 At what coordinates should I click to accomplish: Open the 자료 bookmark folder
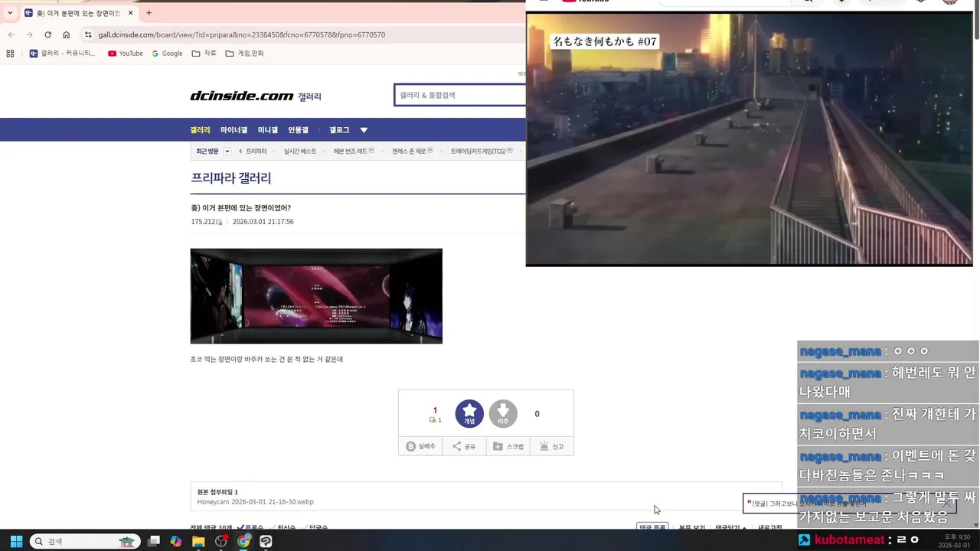point(204,54)
